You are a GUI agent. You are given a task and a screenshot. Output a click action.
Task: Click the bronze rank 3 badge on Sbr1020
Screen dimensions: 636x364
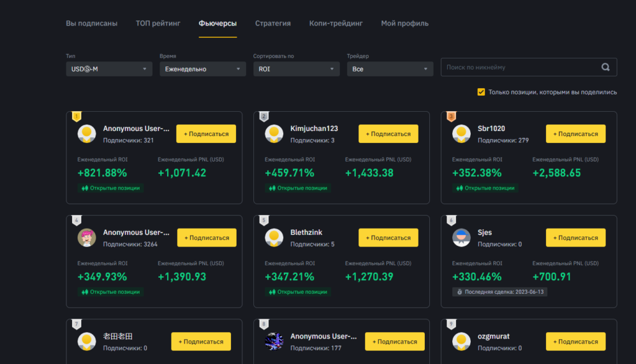coord(451,116)
